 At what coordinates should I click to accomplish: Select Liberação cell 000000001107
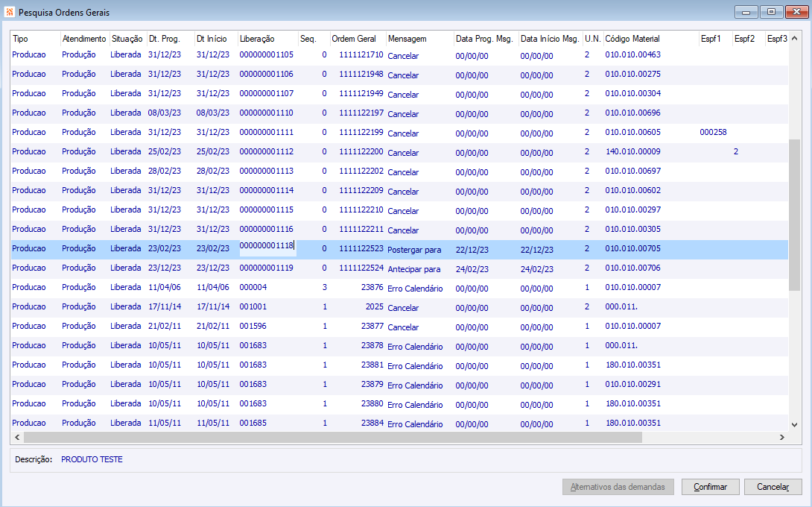(266, 93)
